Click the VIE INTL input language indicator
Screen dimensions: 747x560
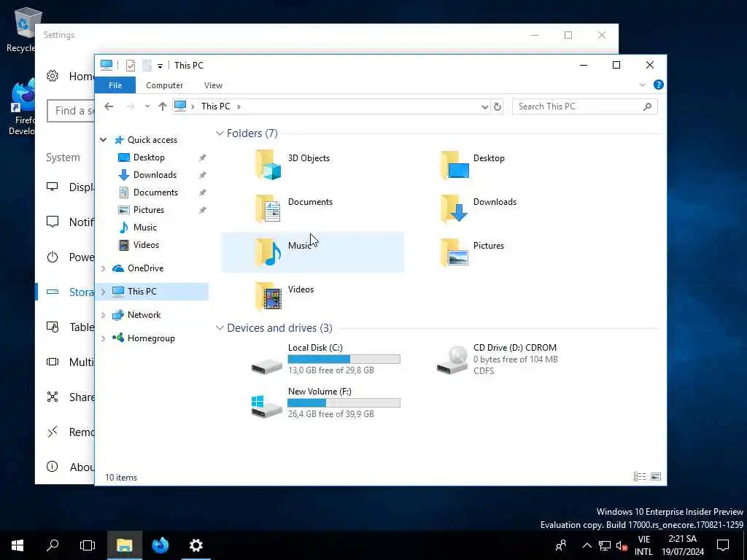click(x=643, y=545)
